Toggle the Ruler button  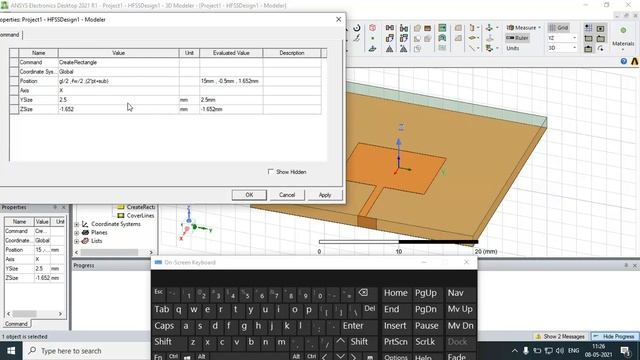point(518,38)
